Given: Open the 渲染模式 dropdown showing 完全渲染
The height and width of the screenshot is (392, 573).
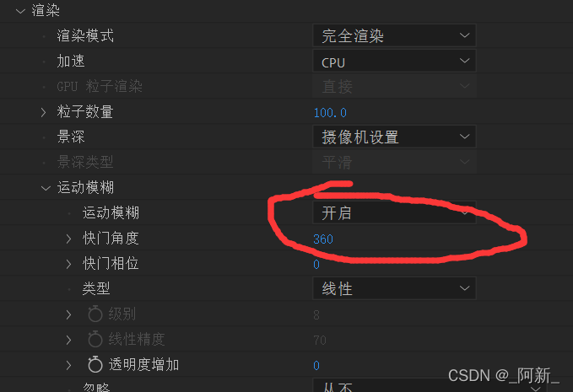Looking at the screenshot, I should click(x=394, y=35).
